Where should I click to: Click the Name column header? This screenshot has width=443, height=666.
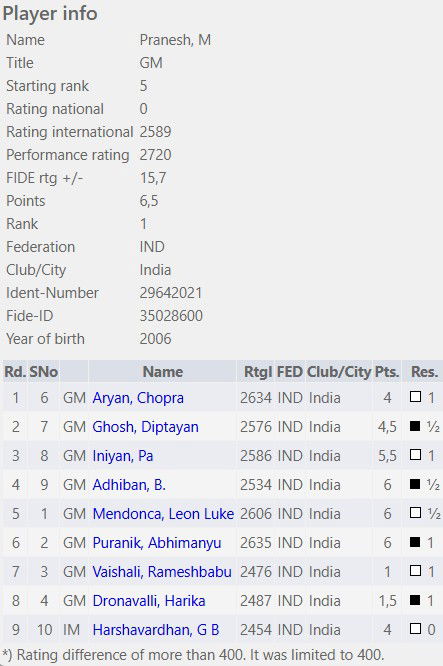click(163, 372)
